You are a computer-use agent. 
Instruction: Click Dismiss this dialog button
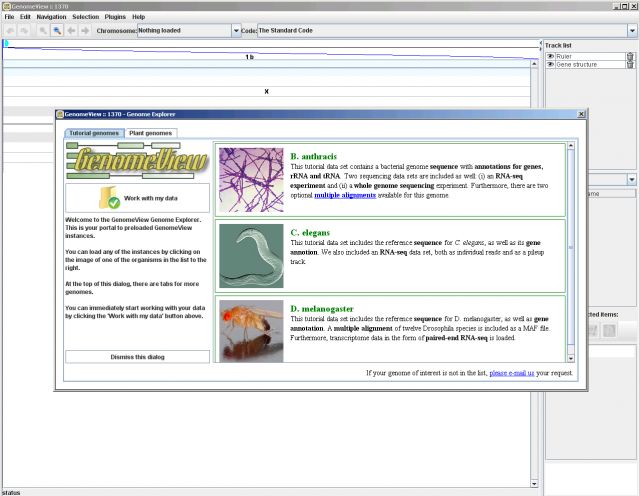pyautogui.click(x=138, y=357)
